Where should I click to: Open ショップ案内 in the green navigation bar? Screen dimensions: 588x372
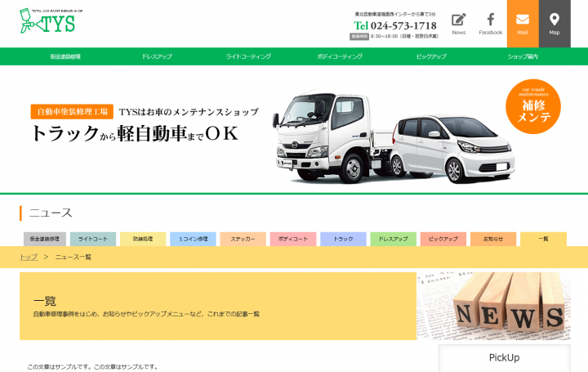point(523,56)
